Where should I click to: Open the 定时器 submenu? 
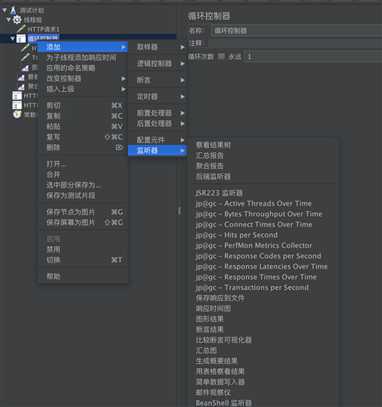157,97
